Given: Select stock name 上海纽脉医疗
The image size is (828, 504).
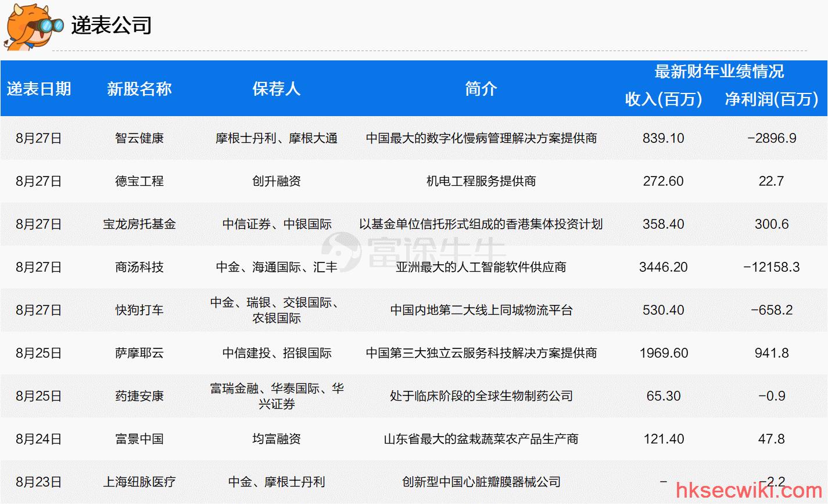Looking at the screenshot, I should [x=139, y=482].
